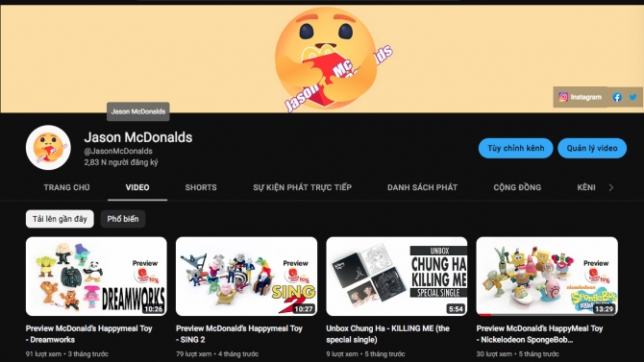The width and height of the screenshot is (644, 362).
Task: Click the @JasonMcDonalds handle text
Action: (x=118, y=151)
